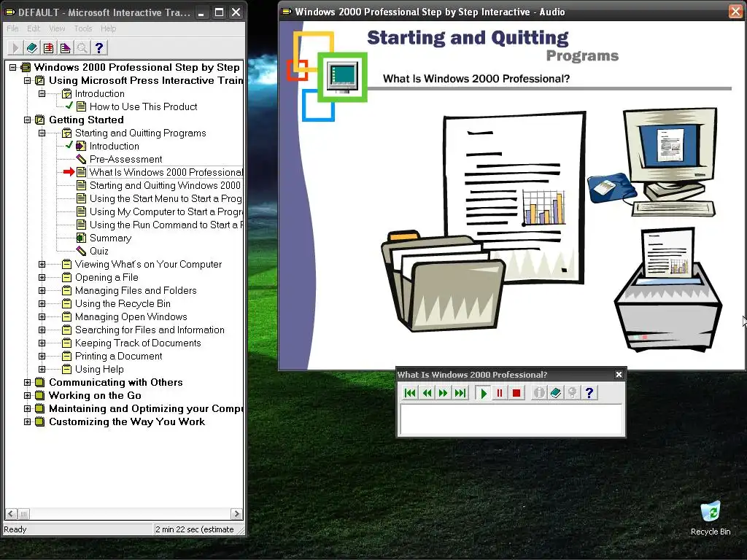Screen dimensions: 747x560
Task: Click the Quiz pencil icon
Action: click(x=81, y=251)
